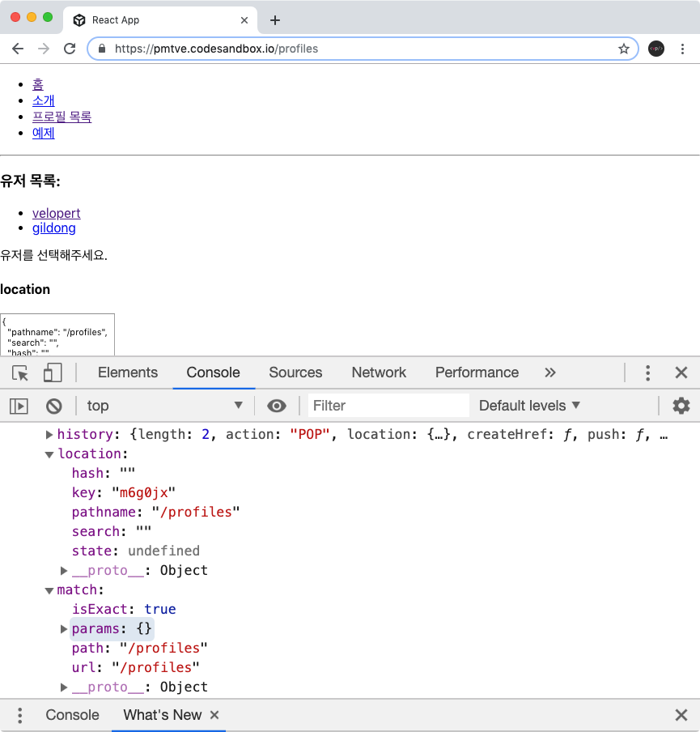Click the state: undefined entry
Screen dimensions: 700x732
[x=135, y=551]
